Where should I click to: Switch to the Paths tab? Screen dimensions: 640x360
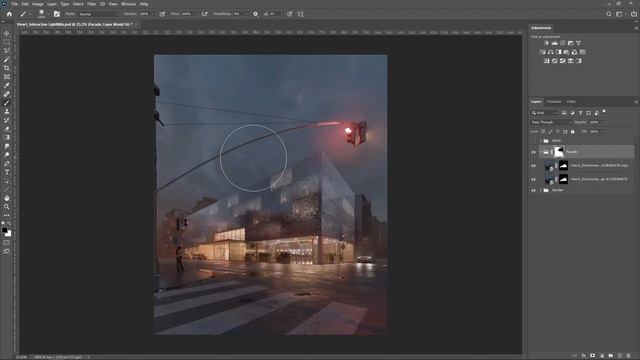[571, 102]
